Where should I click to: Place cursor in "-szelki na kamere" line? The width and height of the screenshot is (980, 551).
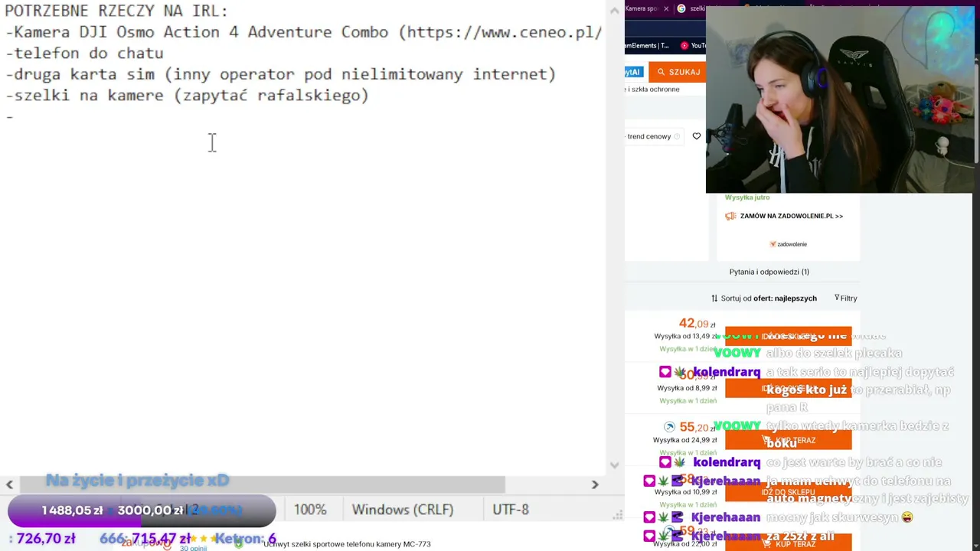point(187,95)
